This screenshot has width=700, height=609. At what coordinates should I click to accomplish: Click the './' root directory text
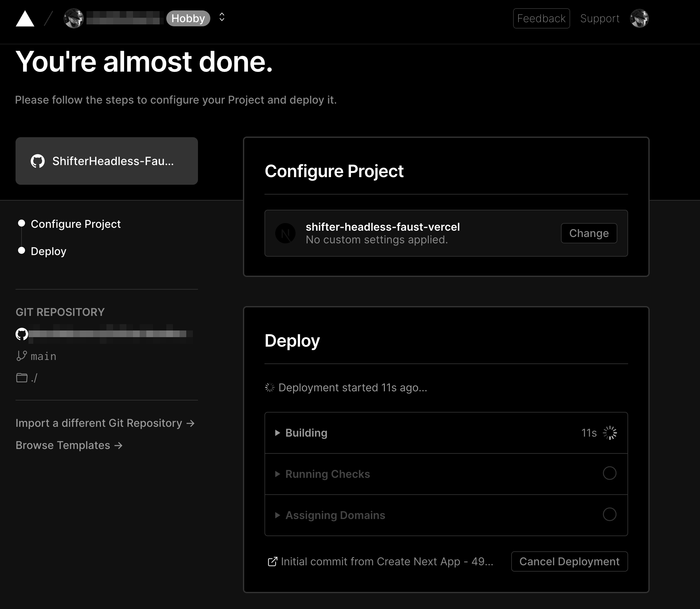pos(34,378)
